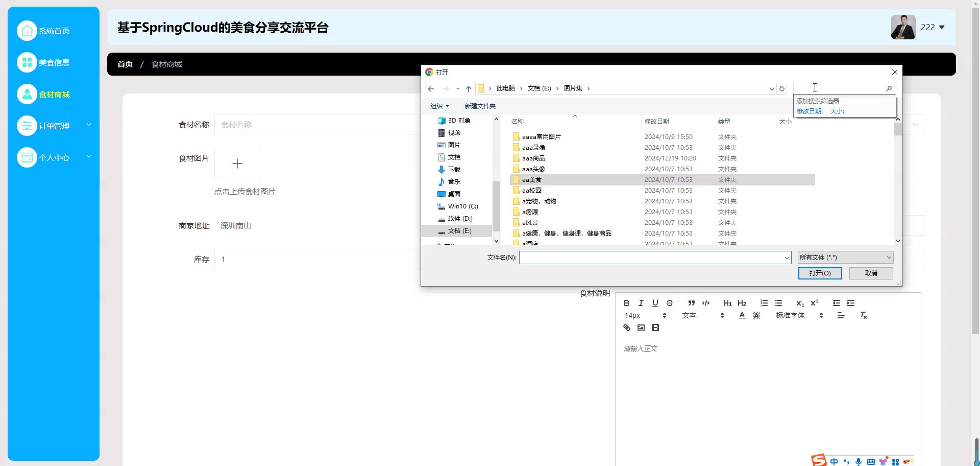The image size is (980, 466).
Task: Click the search magnifier in file dialog
Action: (889, 88)
